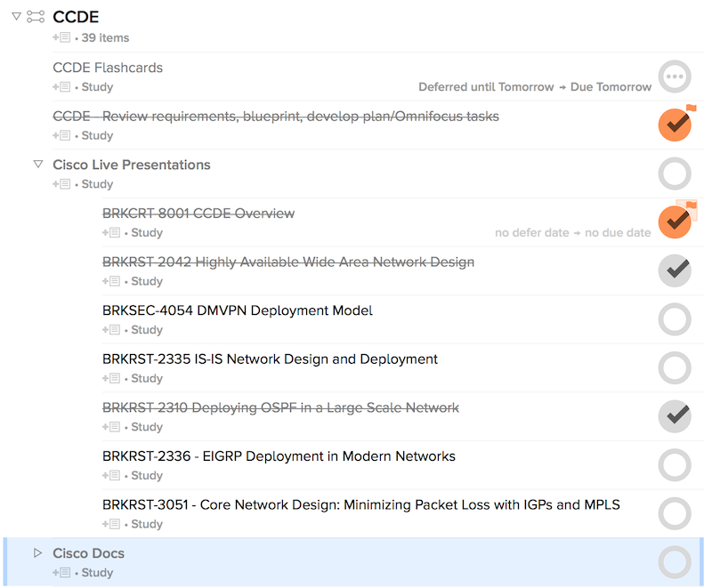Collapse Cisco Live Presentations group
Image resolution: width=712 pixels, height=588 pixels.
(x=38, y=164)
